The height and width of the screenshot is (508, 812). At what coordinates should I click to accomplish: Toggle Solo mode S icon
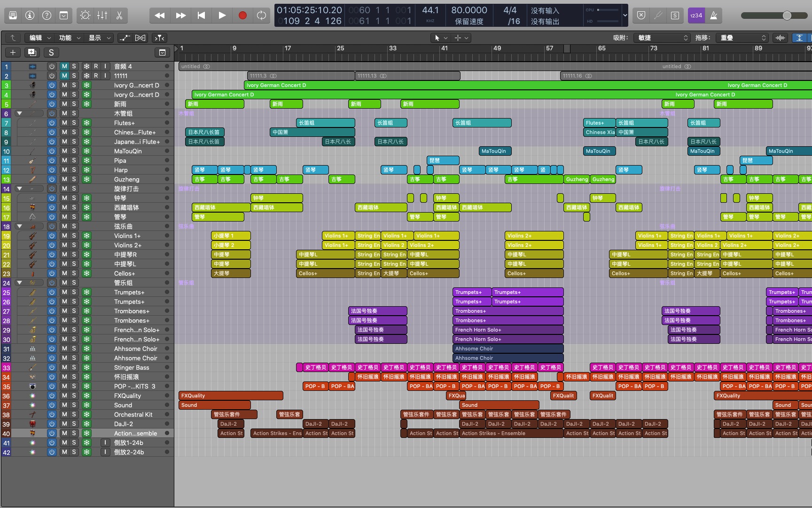tap(675, 16)
